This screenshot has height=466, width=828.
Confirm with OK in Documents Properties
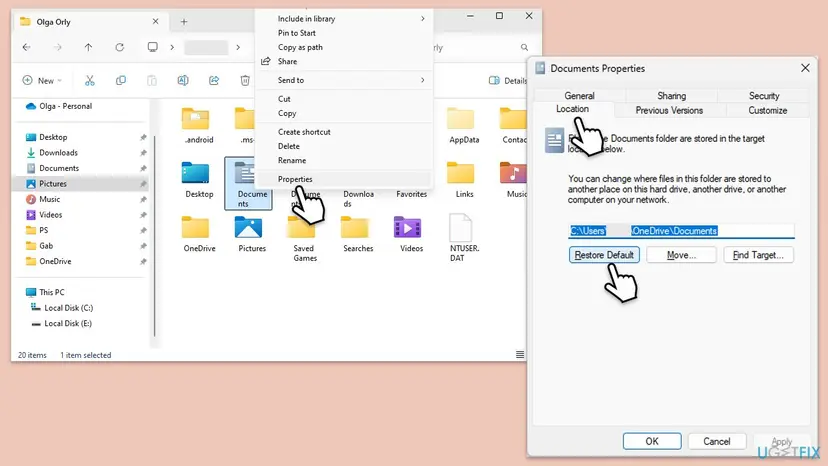coord(652,441)
